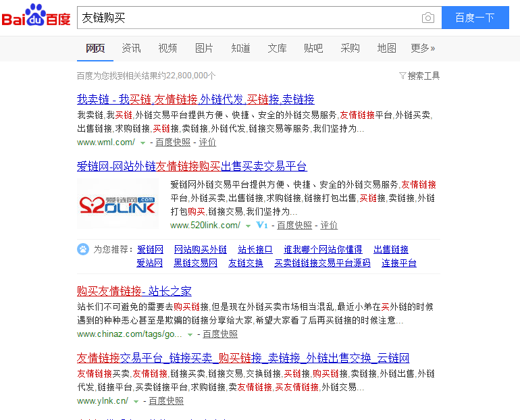Click recommended link 爱站网

tap(149, 263)
